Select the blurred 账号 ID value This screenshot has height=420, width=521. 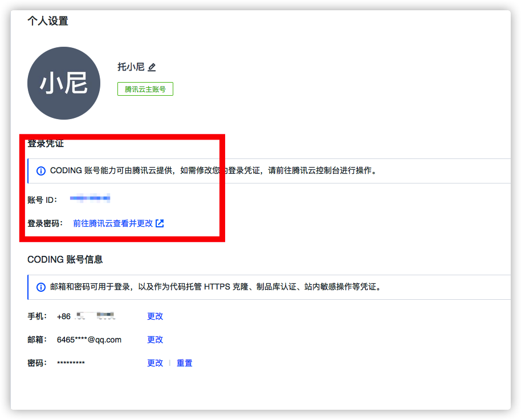click(x=89, y=199)
